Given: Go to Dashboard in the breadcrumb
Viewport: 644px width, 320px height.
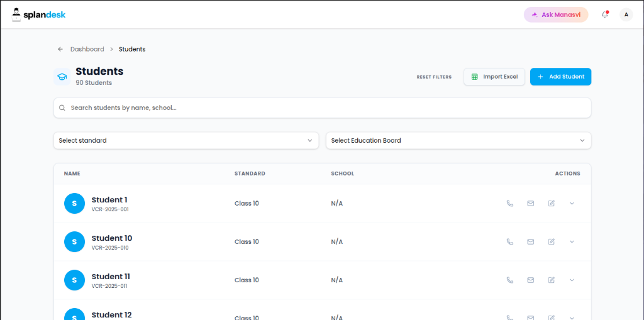Looking at the screenshot, I should pyautogui.click(x=87, y=49).
